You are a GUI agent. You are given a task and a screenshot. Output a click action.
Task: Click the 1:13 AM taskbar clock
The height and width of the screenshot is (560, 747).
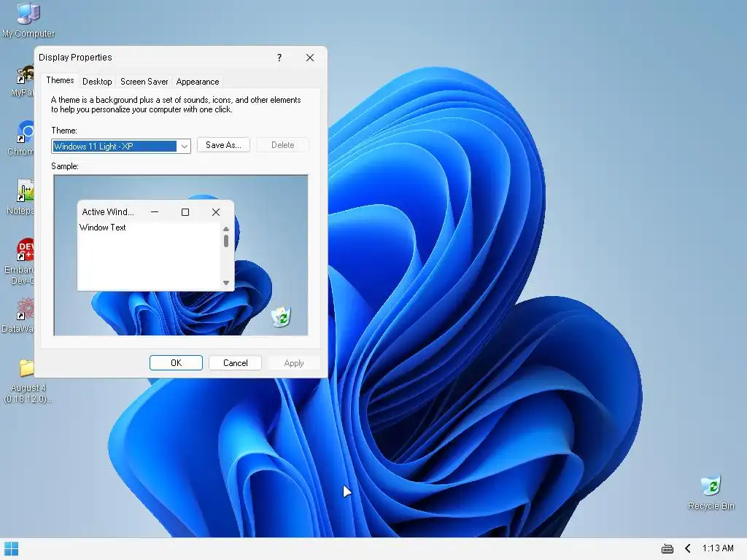[718, 548]
